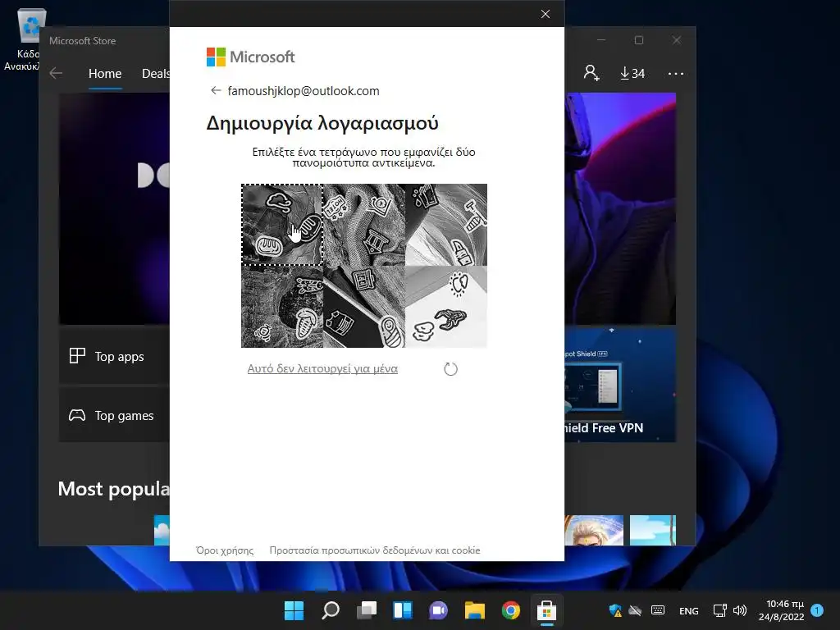The width and height of the screenshot is (840, 630).
Task: Open the three-dot more menu in Microsoft Store
Action: [x=676, y=73]
